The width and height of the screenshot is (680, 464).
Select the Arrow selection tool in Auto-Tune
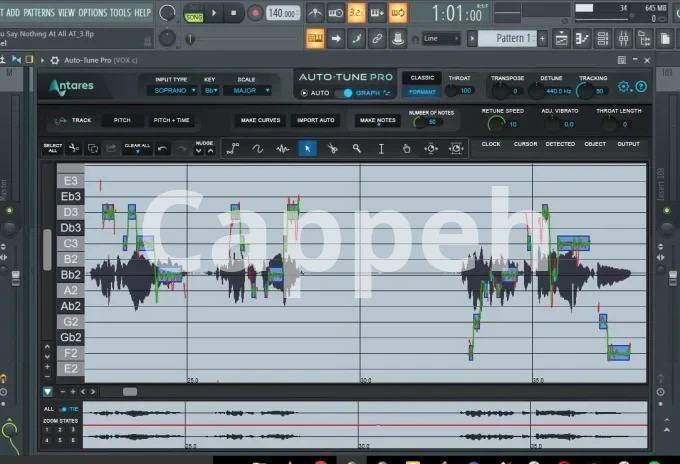coord(308,148)
